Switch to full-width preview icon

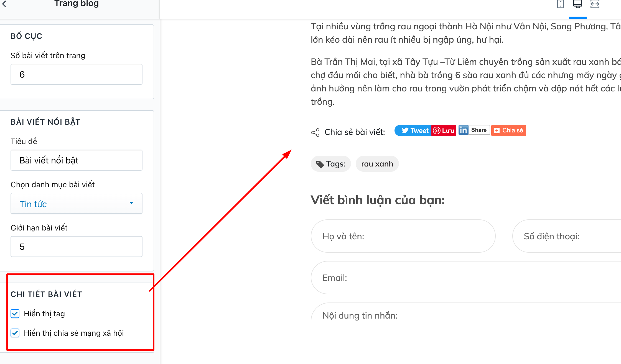click(595, 4)
